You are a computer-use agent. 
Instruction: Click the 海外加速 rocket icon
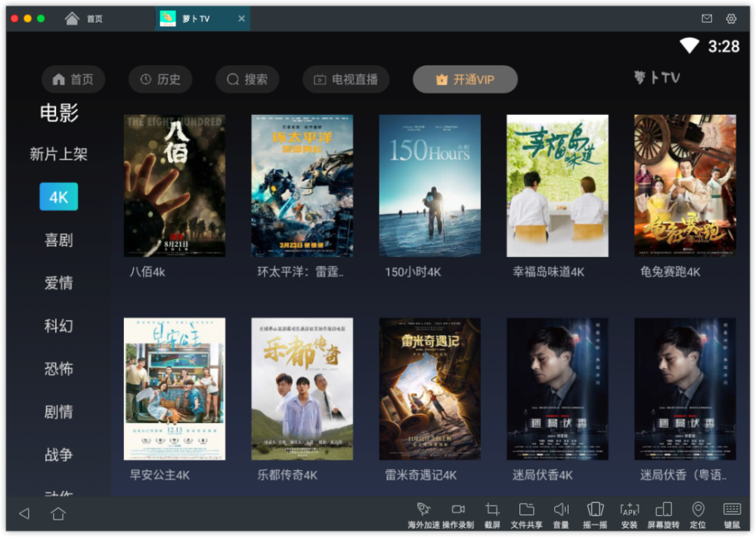click(x=423, y=509)
